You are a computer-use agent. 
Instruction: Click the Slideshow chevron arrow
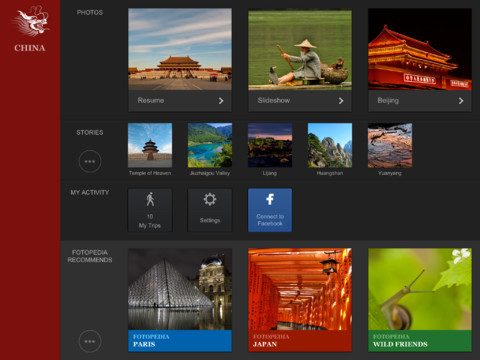tap(341, 101)
